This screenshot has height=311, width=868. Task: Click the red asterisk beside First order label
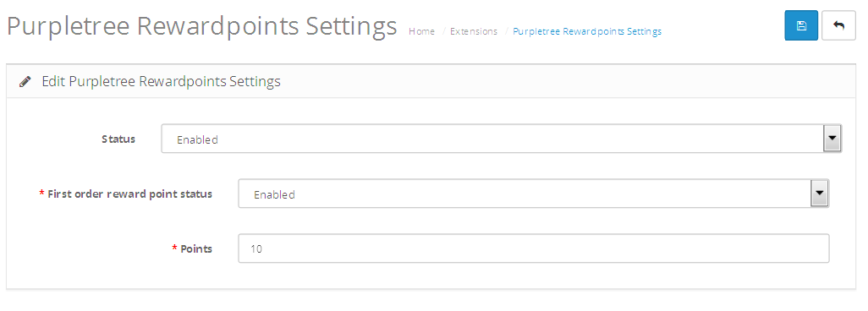[x=42, y=194]
